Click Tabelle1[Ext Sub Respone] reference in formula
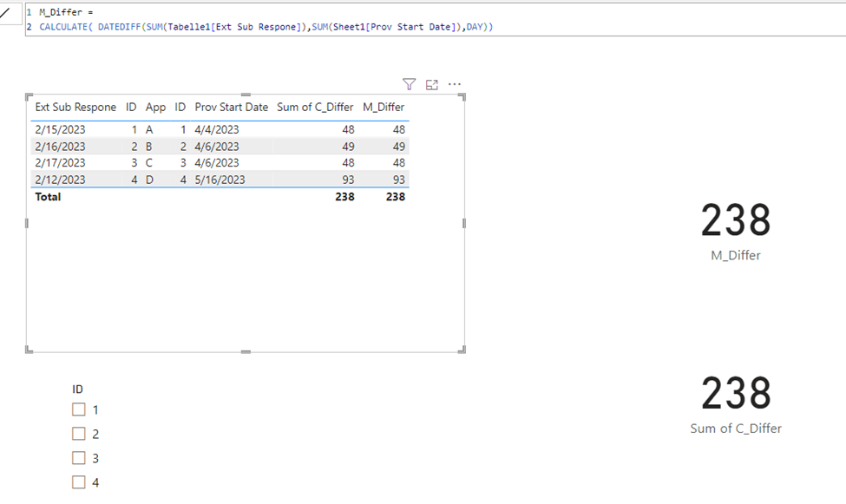 tap(234, 27)
